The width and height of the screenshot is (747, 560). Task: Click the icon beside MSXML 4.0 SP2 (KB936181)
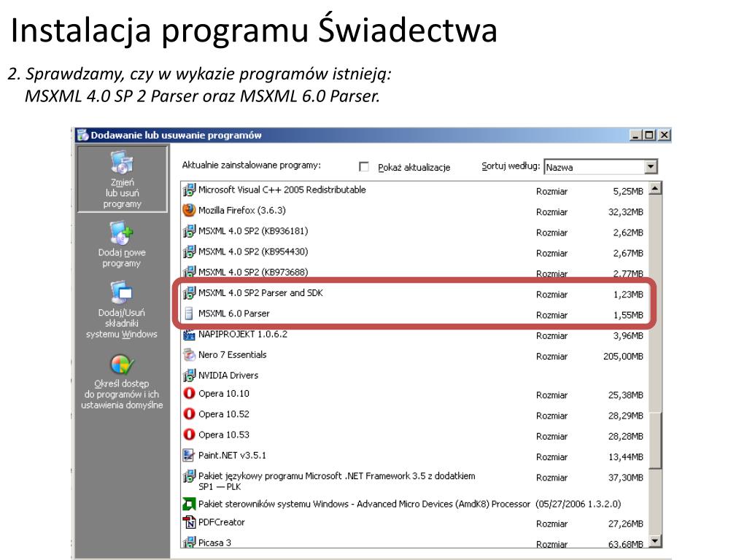point(189,231)
